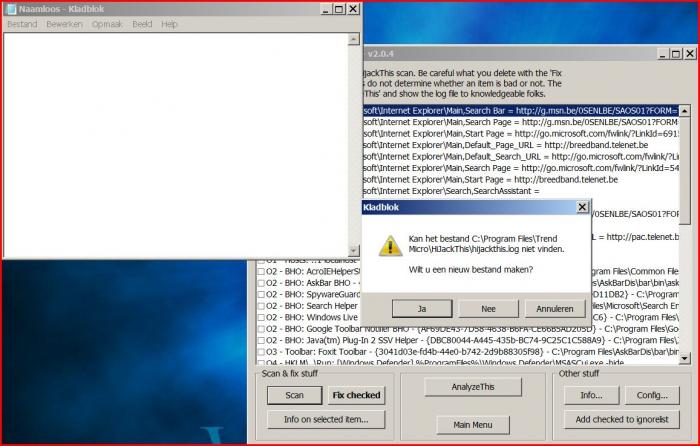Screen dimensions: 700x446
Task: Close the Kladblok message dialog with X
Action: tap(582, 207)
